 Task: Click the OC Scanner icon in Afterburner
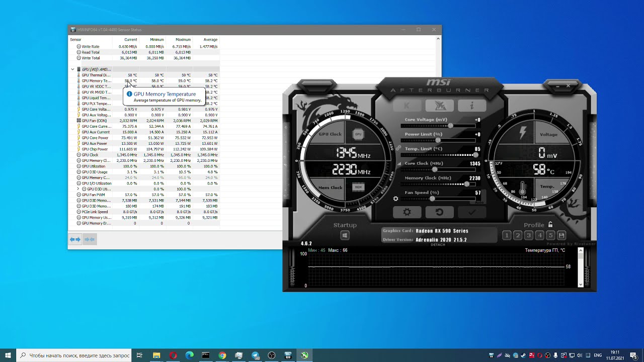439,106
